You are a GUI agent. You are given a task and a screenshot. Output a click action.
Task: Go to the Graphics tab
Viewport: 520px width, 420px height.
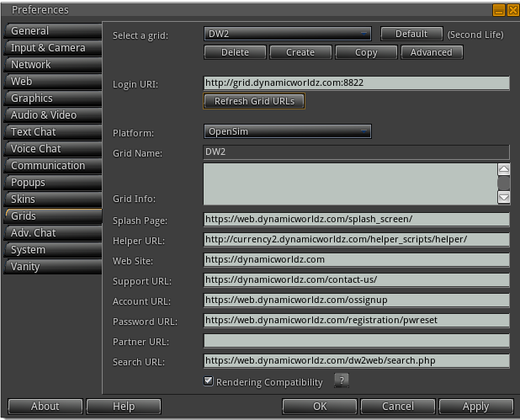pyautogui.click(x=53, y=98)
